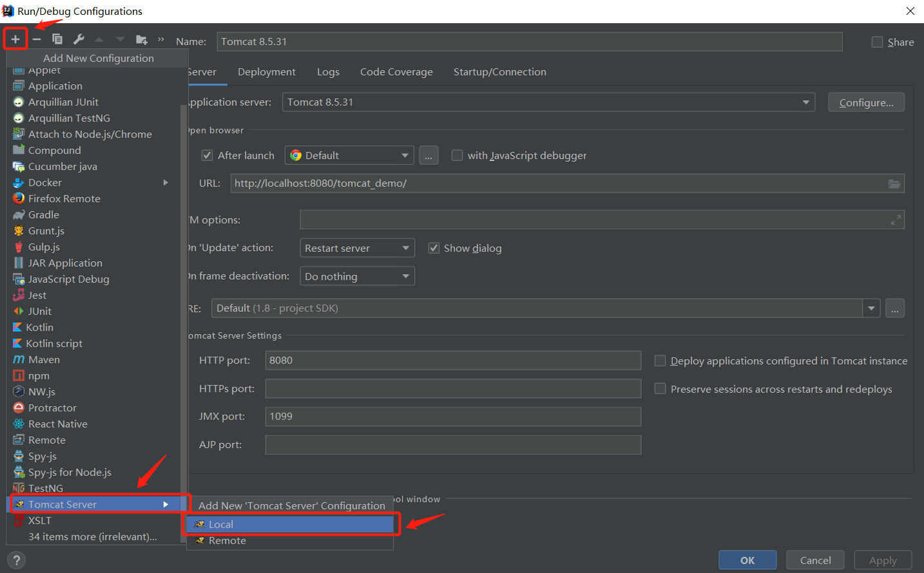The width and height of the screenshot is (924, 573).
Task: Enable Deploy applications configured in Tomcat instance
Action: [x=660, y=361]
